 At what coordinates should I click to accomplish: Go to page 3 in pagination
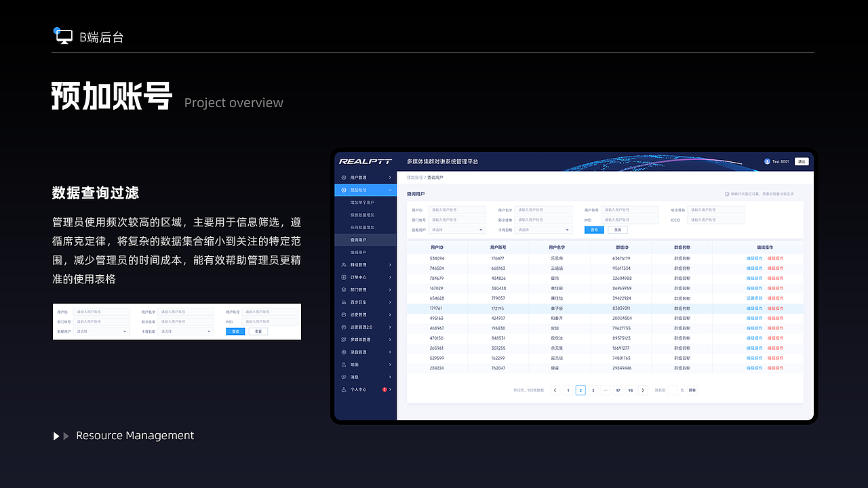pos(593,390)
